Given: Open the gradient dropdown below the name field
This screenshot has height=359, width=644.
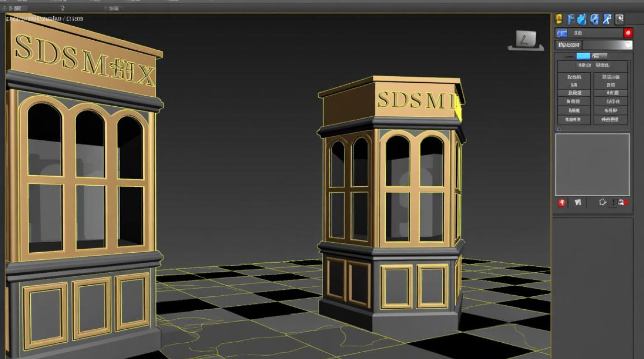Looking at the screenshot, I should pos(594,45).
